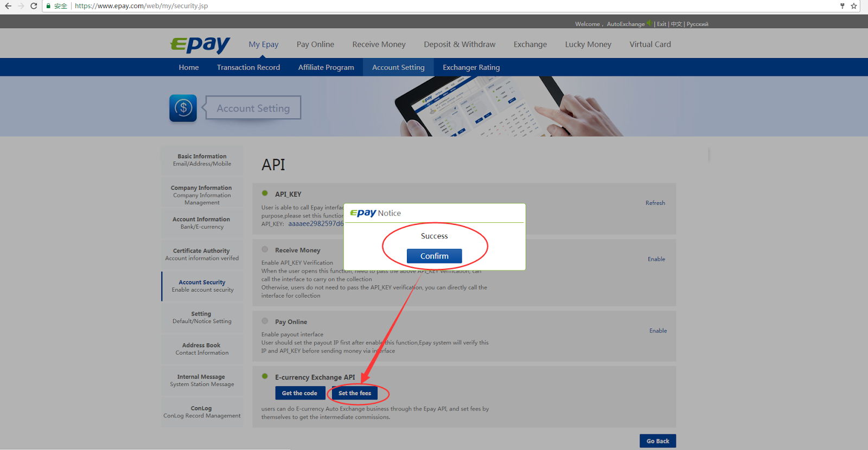Open Certificate Authority sidebar item
The width and height of the screenshot is (868, 450).
(202, 254)
